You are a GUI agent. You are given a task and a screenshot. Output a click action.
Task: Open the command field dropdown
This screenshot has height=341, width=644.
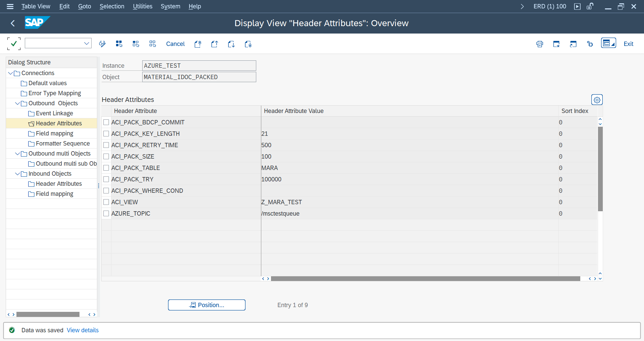point(87,43)
